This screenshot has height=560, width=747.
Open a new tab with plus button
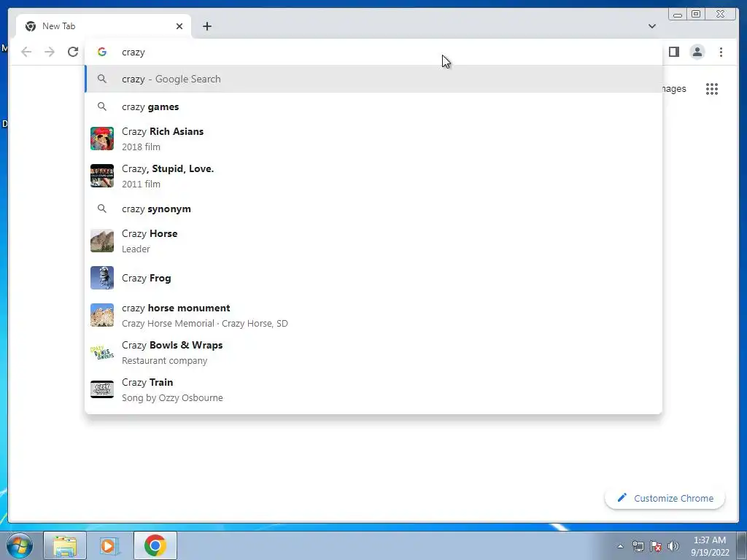point(206,26)
